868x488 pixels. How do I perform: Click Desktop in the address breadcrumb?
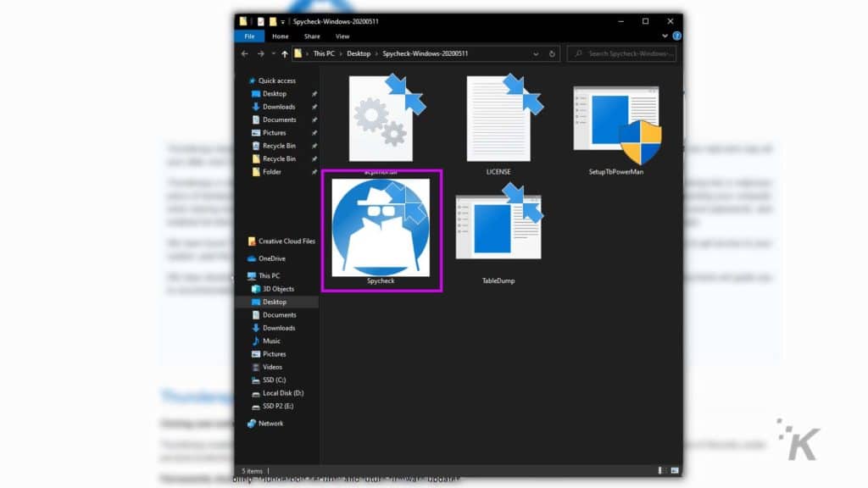(358, 53)
